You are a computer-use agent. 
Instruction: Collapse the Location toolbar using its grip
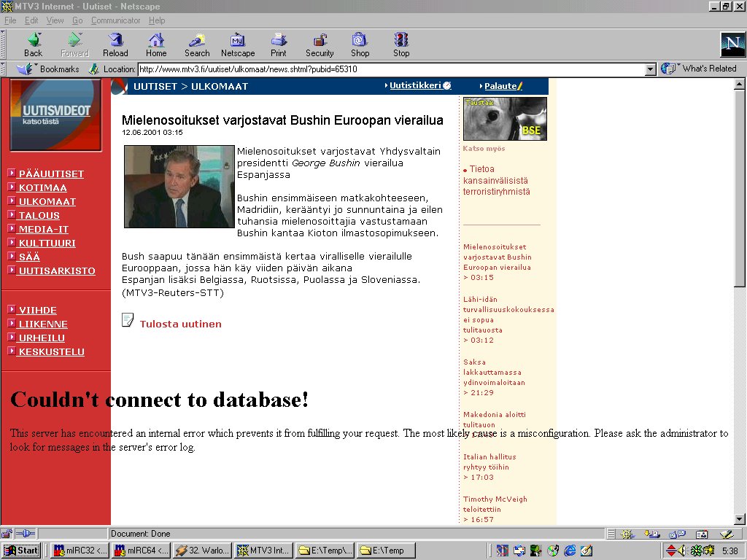(x=3, y=69)
